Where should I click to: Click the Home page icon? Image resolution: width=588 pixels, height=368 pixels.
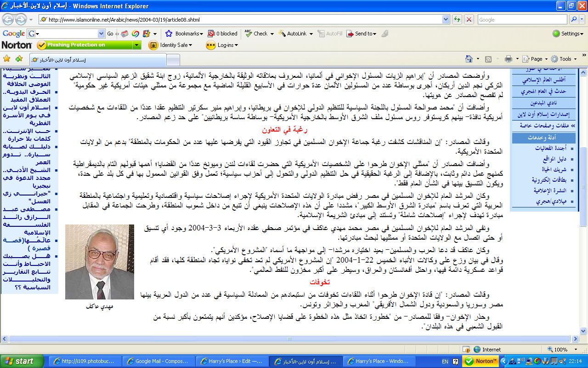click(469, 59)
